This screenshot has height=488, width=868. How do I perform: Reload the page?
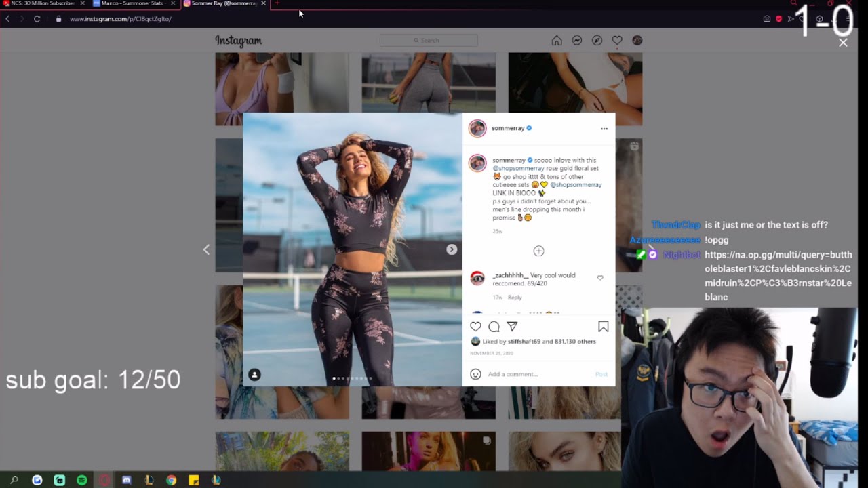click(37, 19)
